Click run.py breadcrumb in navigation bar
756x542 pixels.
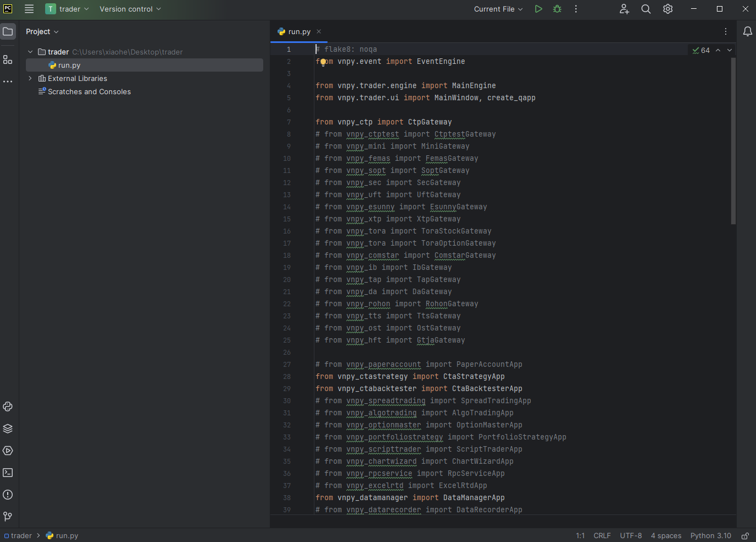67,535
